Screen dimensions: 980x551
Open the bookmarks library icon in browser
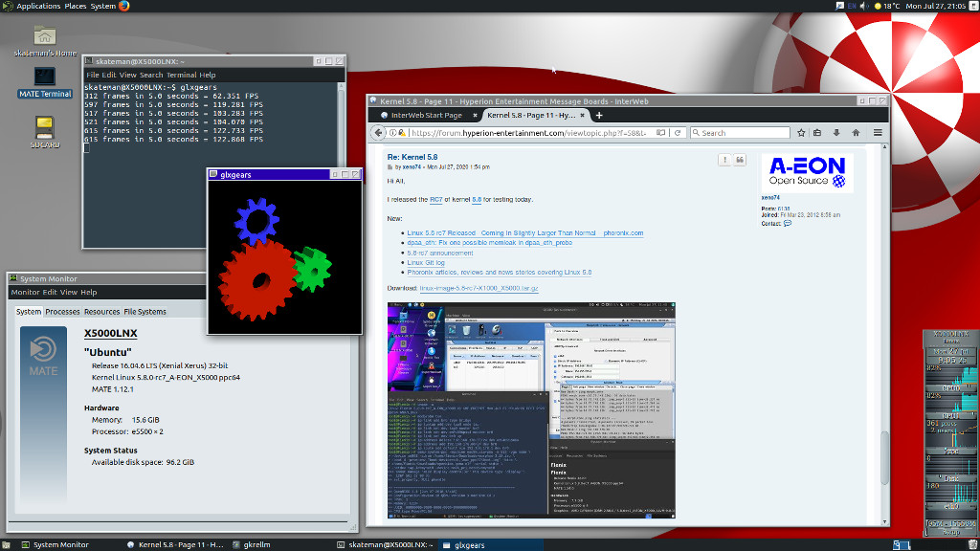tap(817, 132)
